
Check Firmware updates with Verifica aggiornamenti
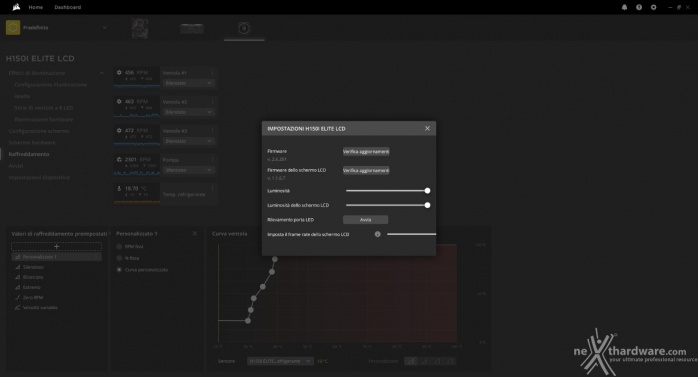point(366,152)
